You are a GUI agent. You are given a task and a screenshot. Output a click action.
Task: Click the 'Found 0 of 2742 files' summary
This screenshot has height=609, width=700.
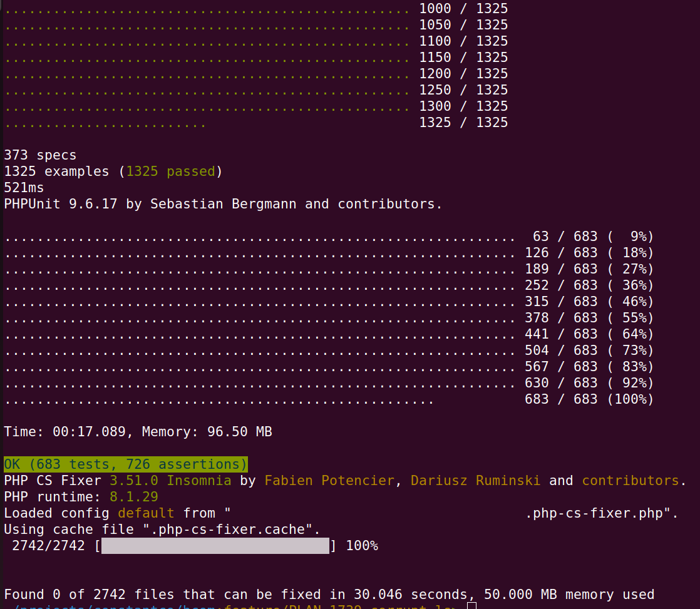click(x=90, y=595)
